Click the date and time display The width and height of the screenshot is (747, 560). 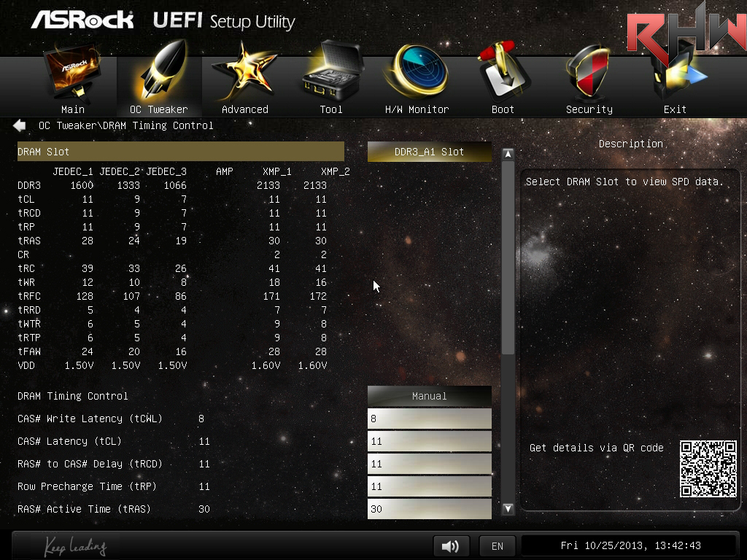click(x=630, y=545)
